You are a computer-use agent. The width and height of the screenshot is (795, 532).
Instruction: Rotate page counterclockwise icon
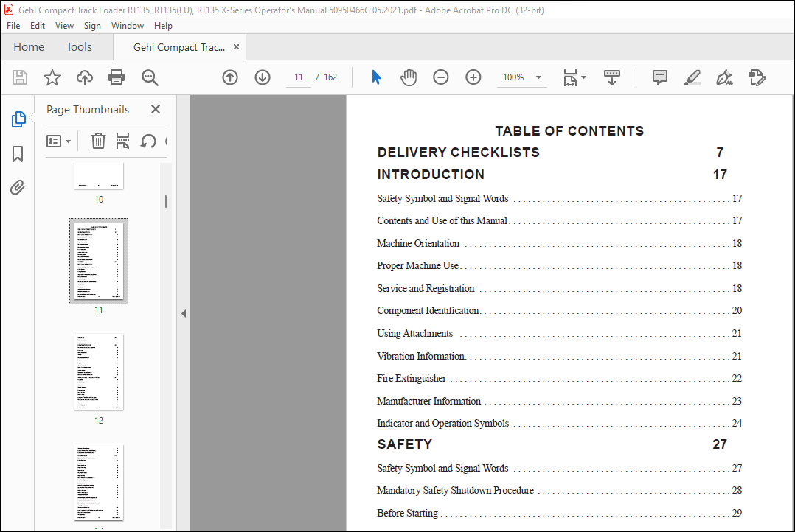coord(148,141)
